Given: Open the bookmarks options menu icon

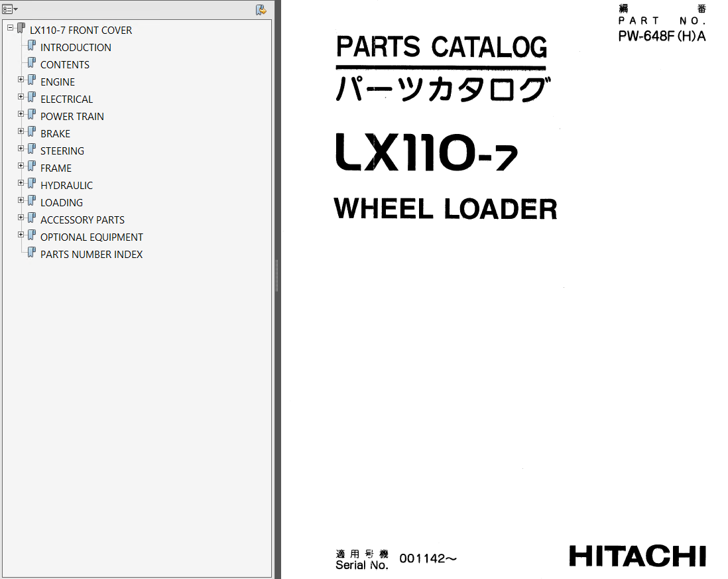Looking at the screenshot, I should coord(10,9).
